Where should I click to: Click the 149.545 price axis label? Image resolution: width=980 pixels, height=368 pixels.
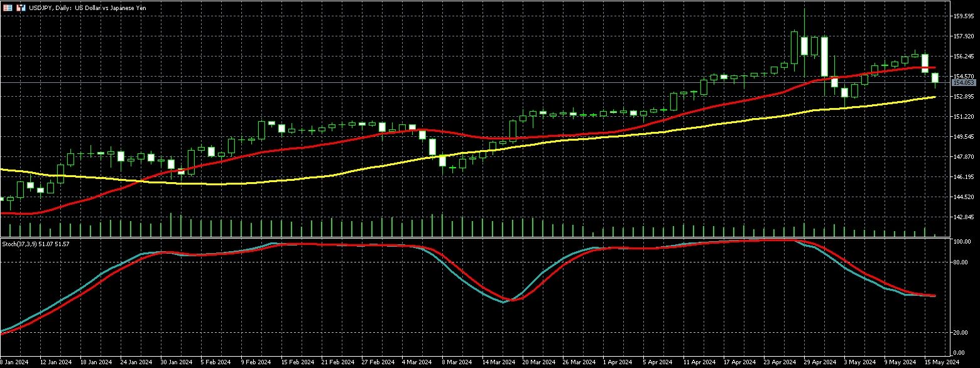click(x=963, y=136)
